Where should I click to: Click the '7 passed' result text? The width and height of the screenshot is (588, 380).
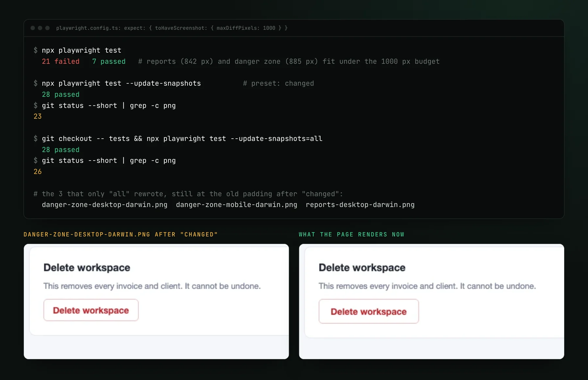point(109,61)
